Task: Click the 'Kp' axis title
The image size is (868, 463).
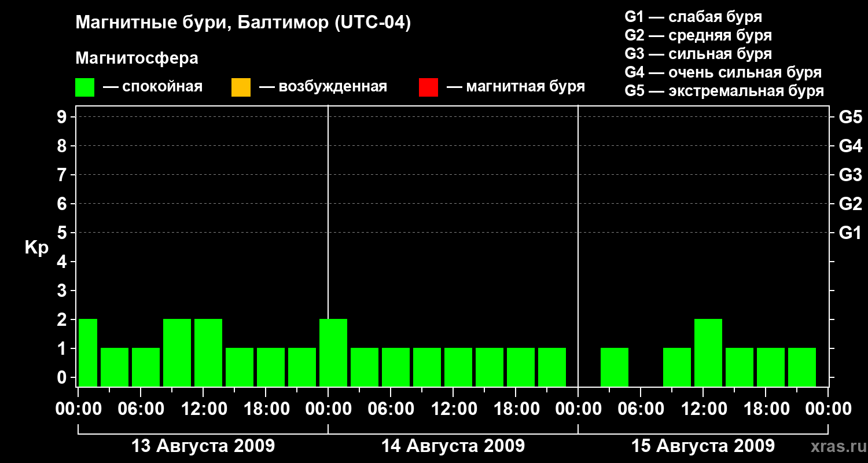Action: [36, 248]
